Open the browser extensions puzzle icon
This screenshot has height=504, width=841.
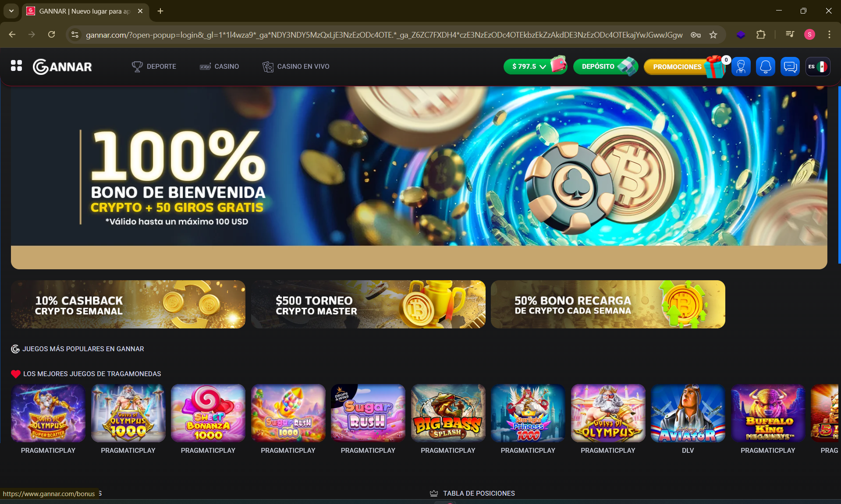(761, 35)
